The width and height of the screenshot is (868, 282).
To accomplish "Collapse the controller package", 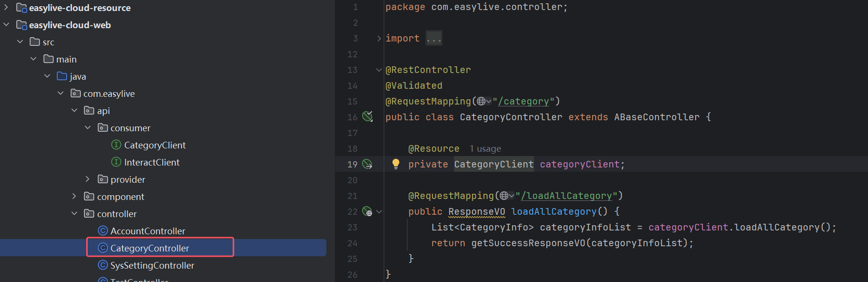I will click(74, 214).
